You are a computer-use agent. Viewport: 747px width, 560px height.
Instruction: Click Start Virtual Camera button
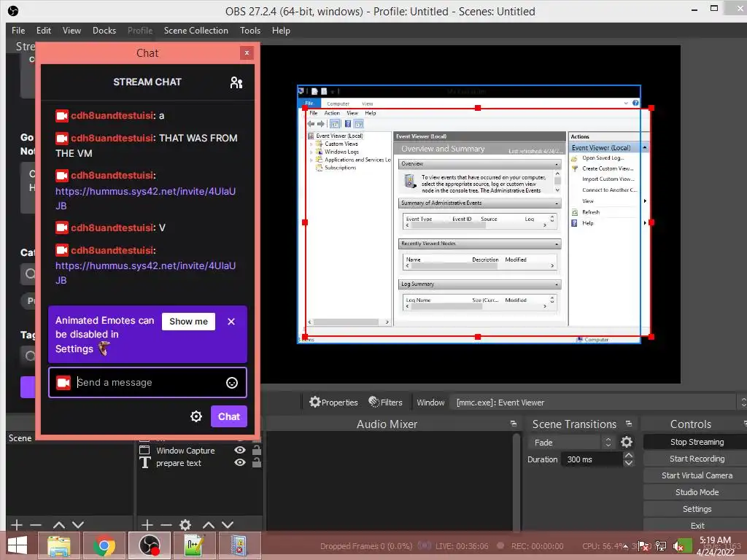pyautogui.click(x=697, y=475)
